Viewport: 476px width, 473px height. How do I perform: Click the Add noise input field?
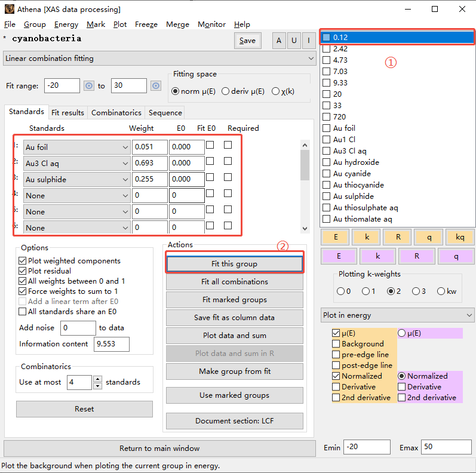(x=78, y=328)
